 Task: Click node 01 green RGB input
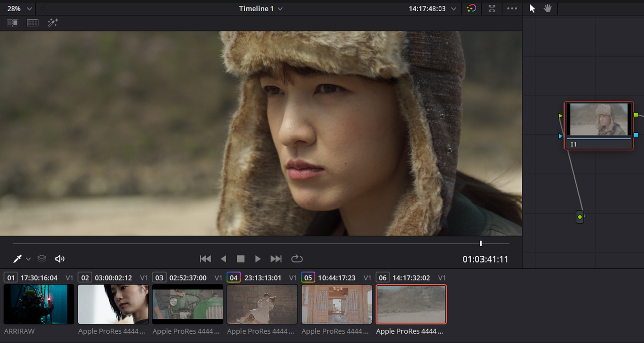pos(561,116)
